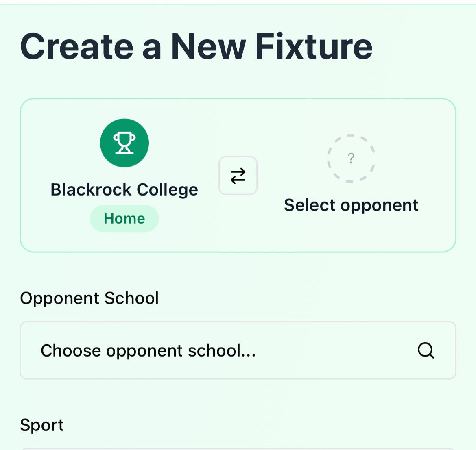Swap home and away teams

click(x=238, y=176)
